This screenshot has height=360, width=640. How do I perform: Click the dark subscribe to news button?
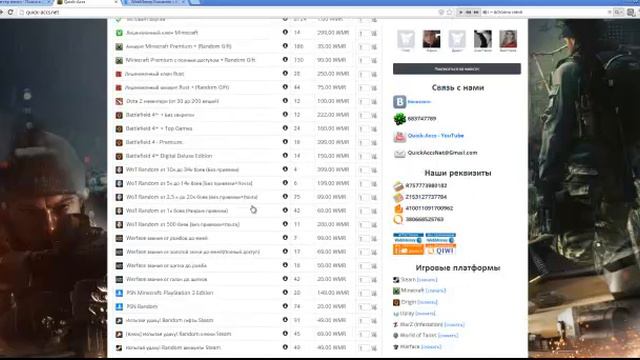tap(457, 69)
